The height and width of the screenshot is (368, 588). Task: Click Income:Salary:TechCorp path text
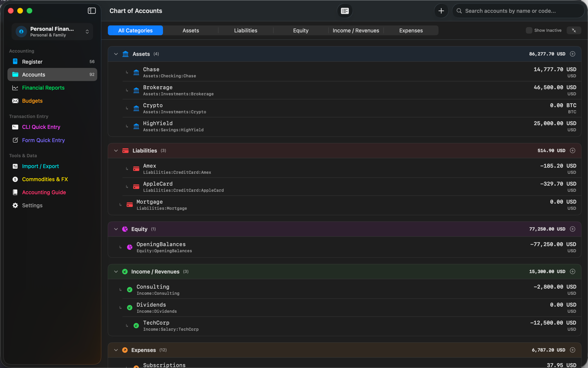coord(171,330)
